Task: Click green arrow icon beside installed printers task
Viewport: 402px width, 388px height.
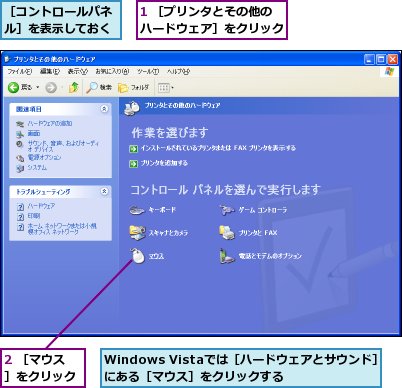Action: [x=134, y=149]
